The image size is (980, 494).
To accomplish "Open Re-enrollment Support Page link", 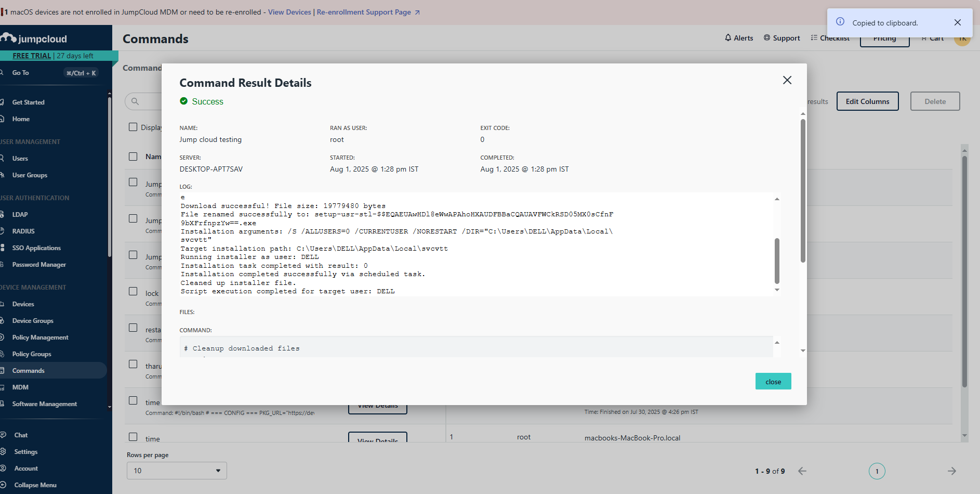I will coord(368,12).
